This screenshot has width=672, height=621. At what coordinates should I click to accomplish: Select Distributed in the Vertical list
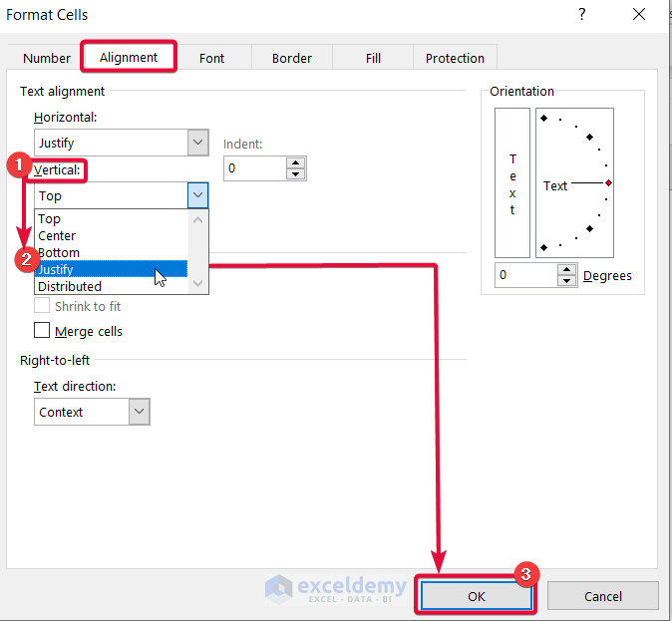111,286
